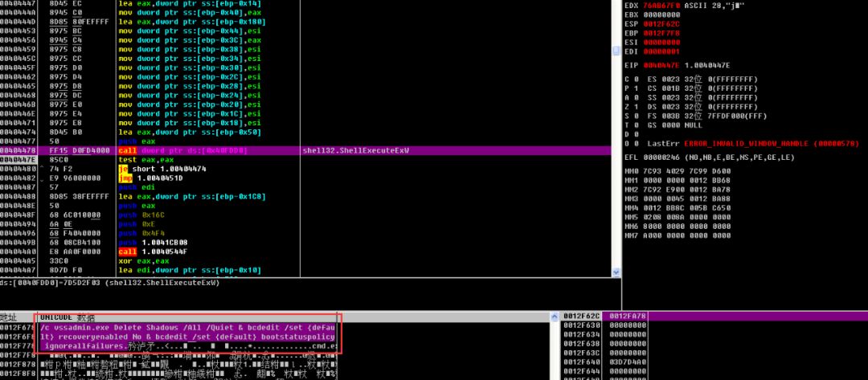Select address 0040447E in disassembly
The width and height of the screenshot is (868, 380).
tap(18, 159)
